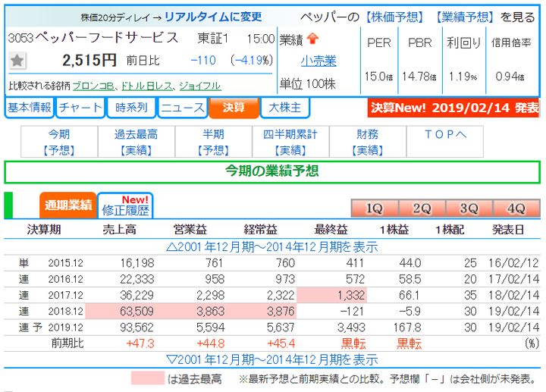Click the 2019.12 forecast sales 93,562

tap(136, 328)
